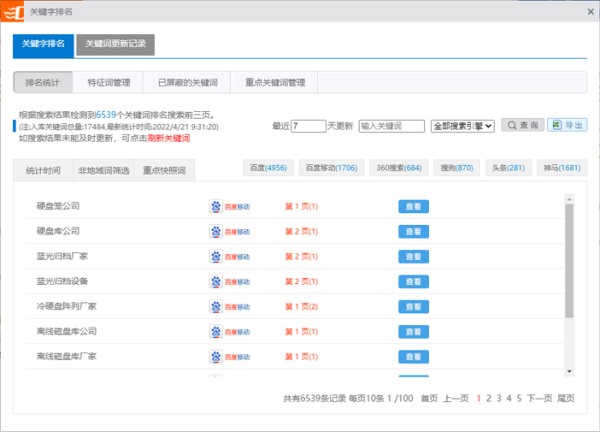Click Baidu paw icon in 离线磁盘库公司 row
Image resolution: width=600 pixels, height=432 pixels.
tap(216, 332)
